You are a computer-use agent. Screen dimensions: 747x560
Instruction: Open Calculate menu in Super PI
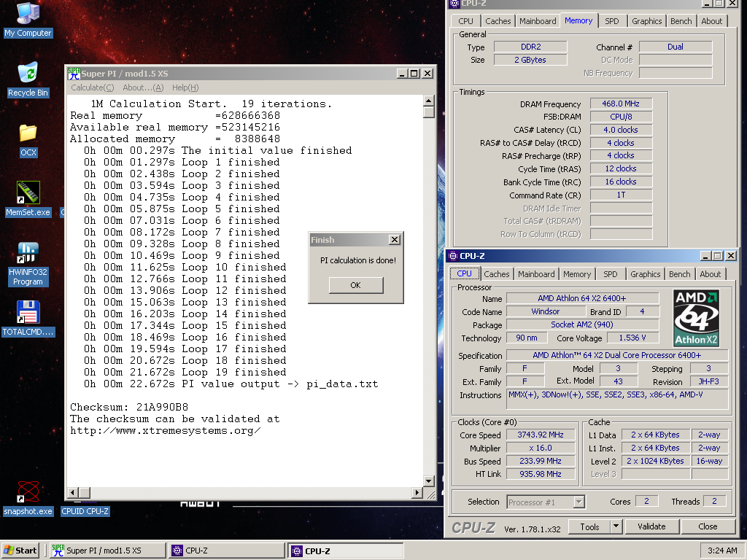pos(93,87)
